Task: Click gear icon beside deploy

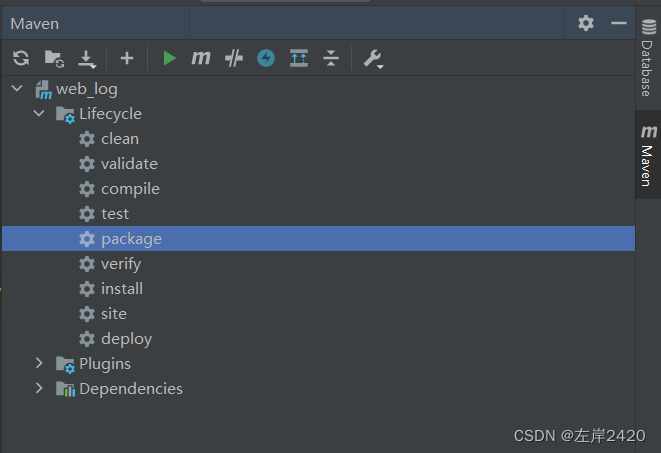Action: (x=87, y=339)
